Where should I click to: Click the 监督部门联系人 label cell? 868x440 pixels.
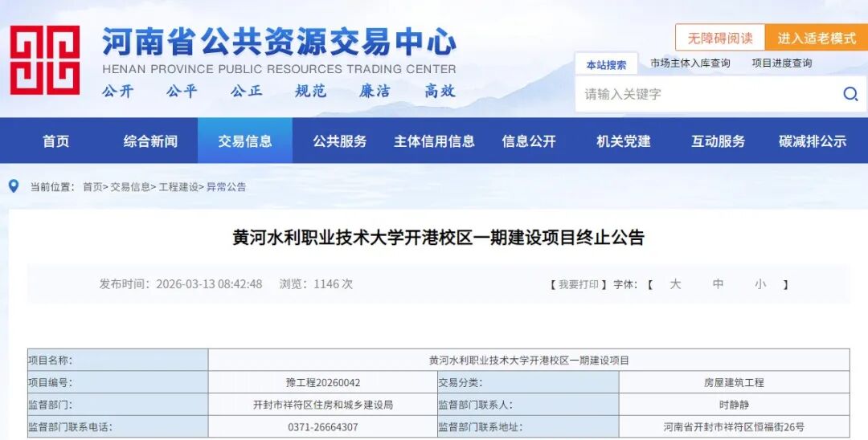[528, 405]
